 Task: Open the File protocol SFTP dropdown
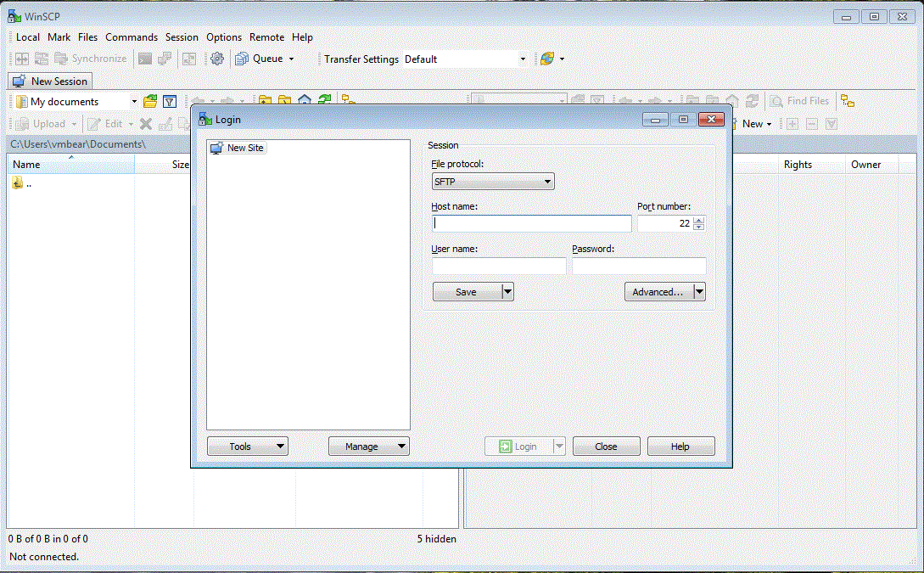pos(493,182)
